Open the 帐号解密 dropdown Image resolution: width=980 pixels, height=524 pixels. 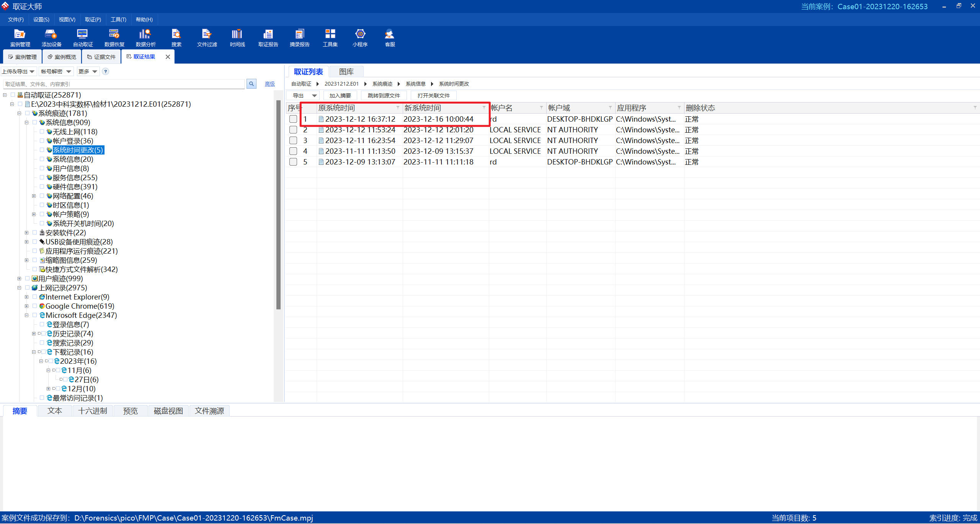56,72
